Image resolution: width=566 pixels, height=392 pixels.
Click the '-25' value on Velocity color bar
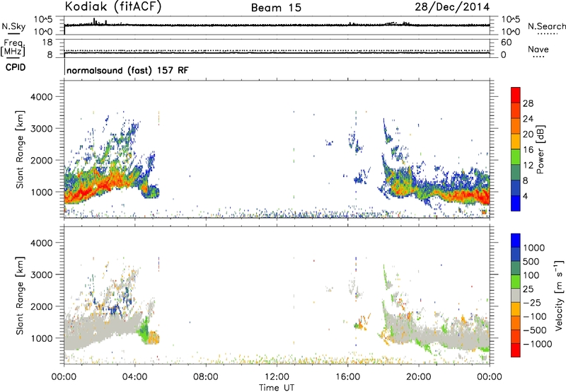532,303
